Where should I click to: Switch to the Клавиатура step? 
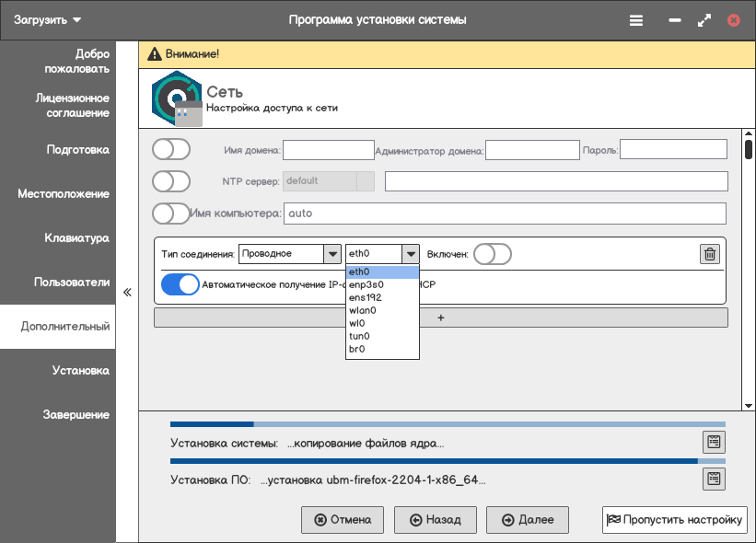[x=77, y=238]
